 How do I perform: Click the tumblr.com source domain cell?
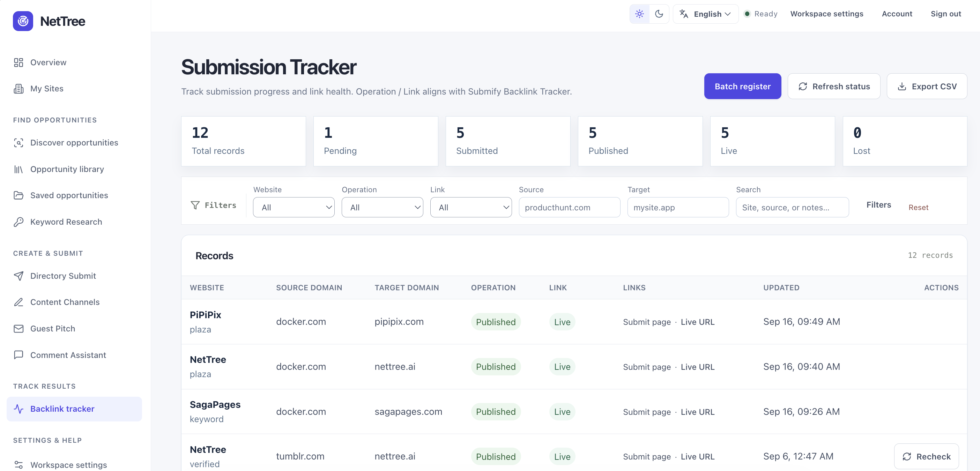300,457
